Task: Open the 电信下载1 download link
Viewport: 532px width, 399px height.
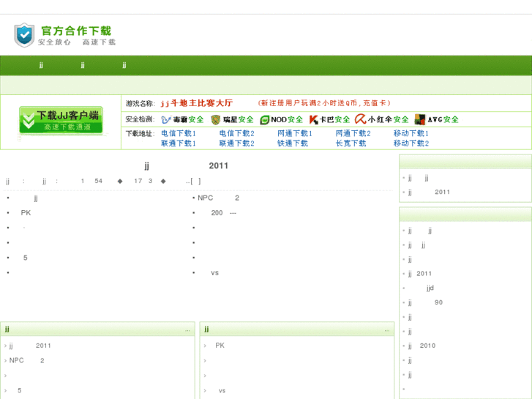Action: [x=179, y=133]
